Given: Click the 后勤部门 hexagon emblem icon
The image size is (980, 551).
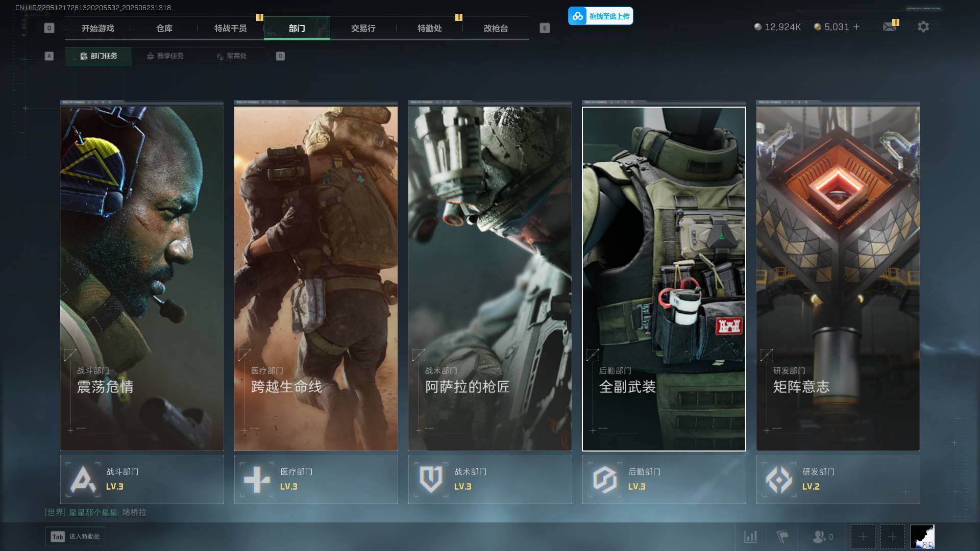Looking at the screenshot, I should [605, 480].
